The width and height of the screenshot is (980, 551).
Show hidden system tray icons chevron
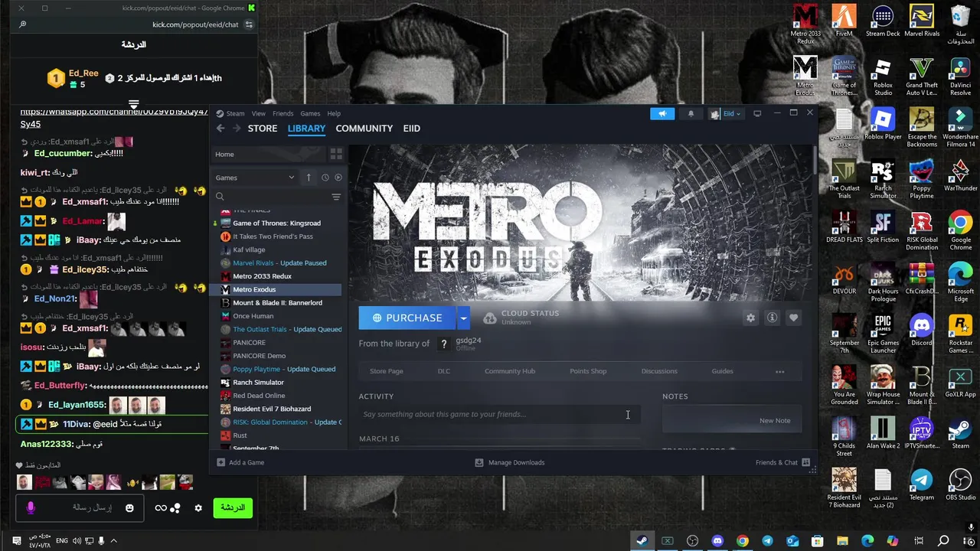click(x=113, y=541)
